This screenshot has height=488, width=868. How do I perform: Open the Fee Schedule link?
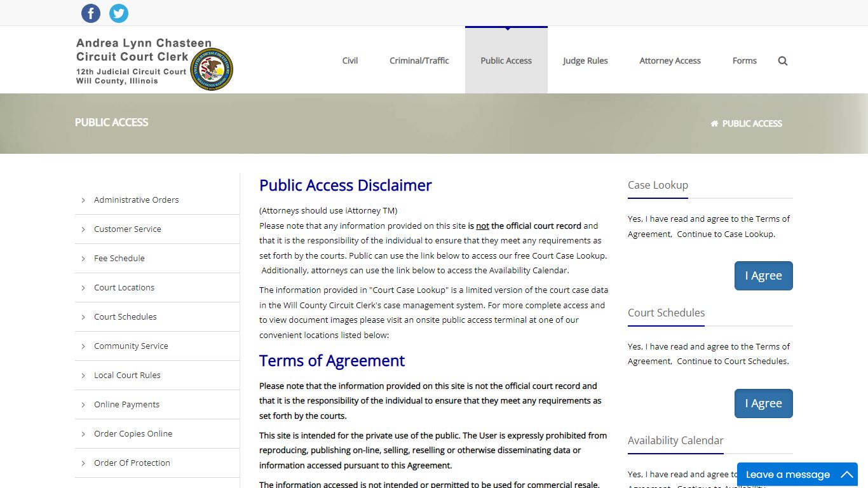(119, 258)
